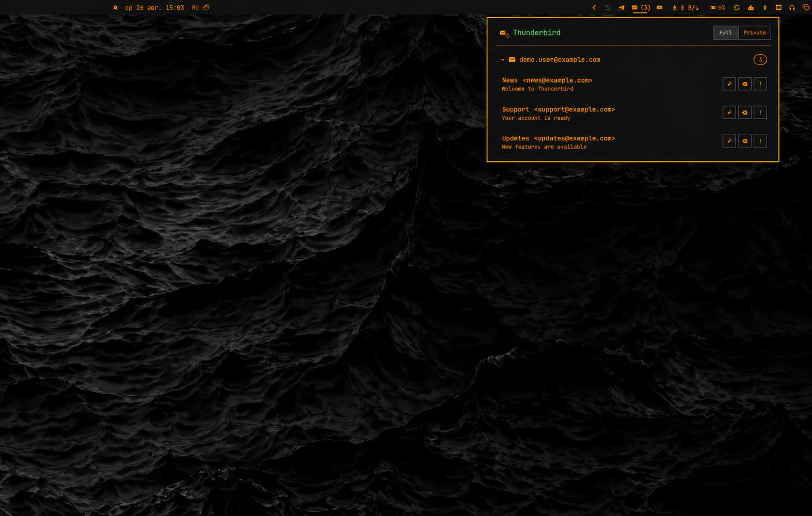This screenshot has width=812, height=516.
Task: Open the reply icon for the News email
Action: coord(729,84)
